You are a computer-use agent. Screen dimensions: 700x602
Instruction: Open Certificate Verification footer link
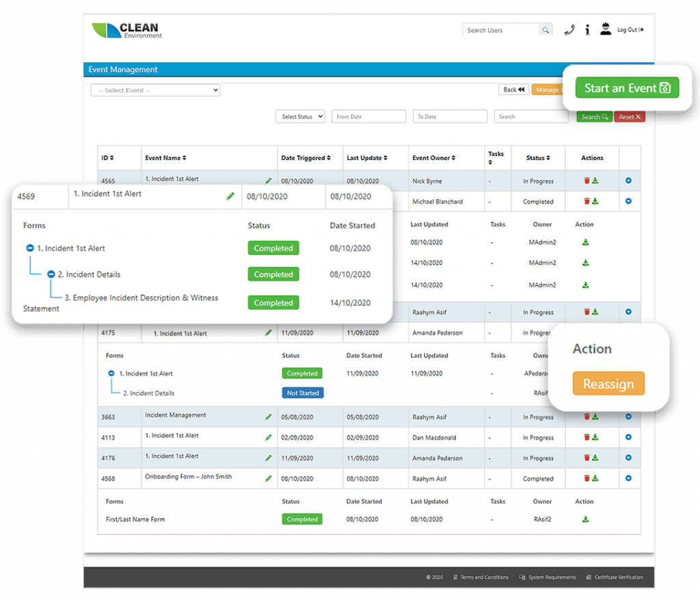[615, 577]
